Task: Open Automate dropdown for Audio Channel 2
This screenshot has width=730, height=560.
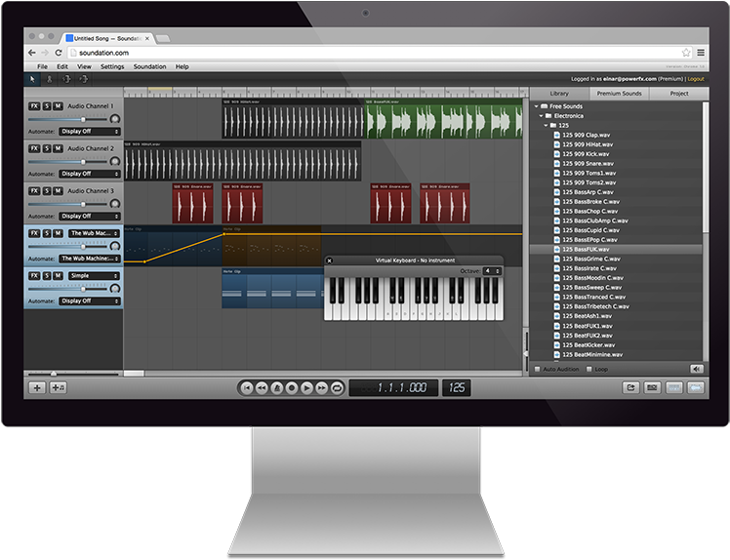Action: tap(90, 174)
